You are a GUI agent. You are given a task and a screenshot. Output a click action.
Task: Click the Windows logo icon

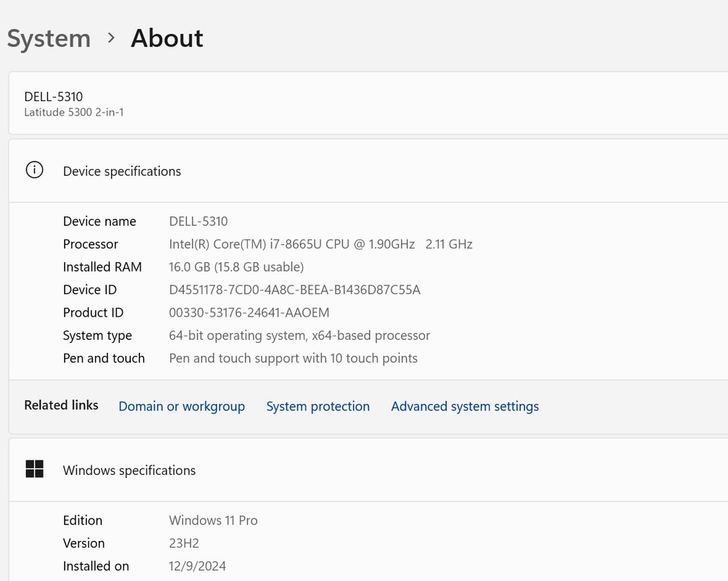[x=34, y=469]
